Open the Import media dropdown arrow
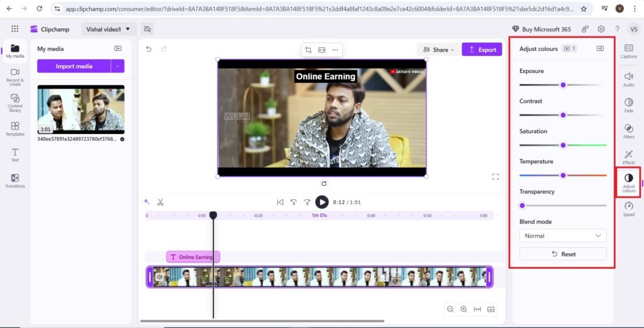Viewport: 644px width, 328px height. coord(118,66)
